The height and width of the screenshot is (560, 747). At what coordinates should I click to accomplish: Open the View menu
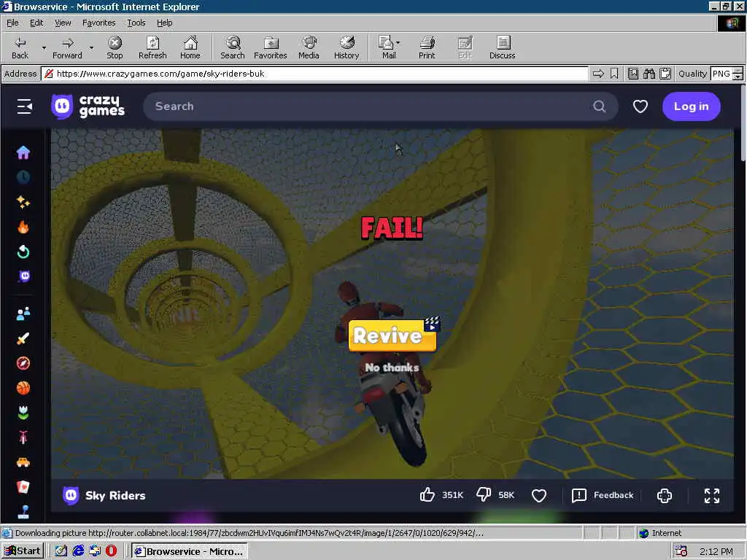click(x=63, y=23)
